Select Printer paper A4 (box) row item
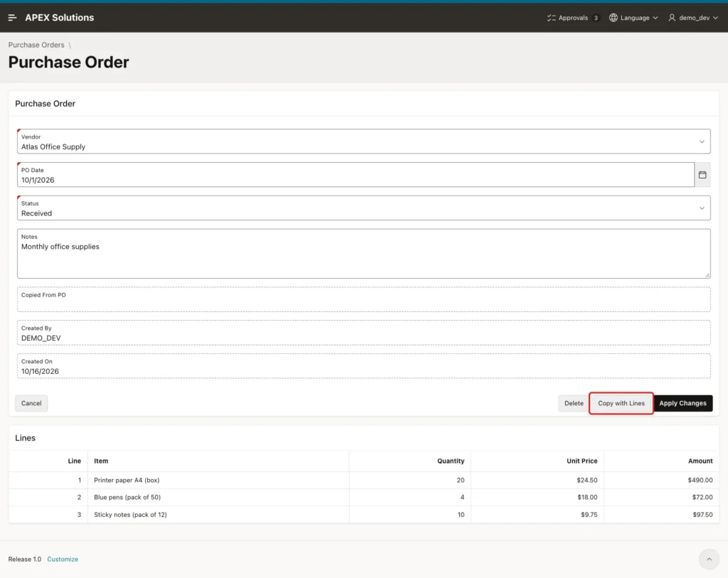The image size is (728, 578). tap(127, 480)
